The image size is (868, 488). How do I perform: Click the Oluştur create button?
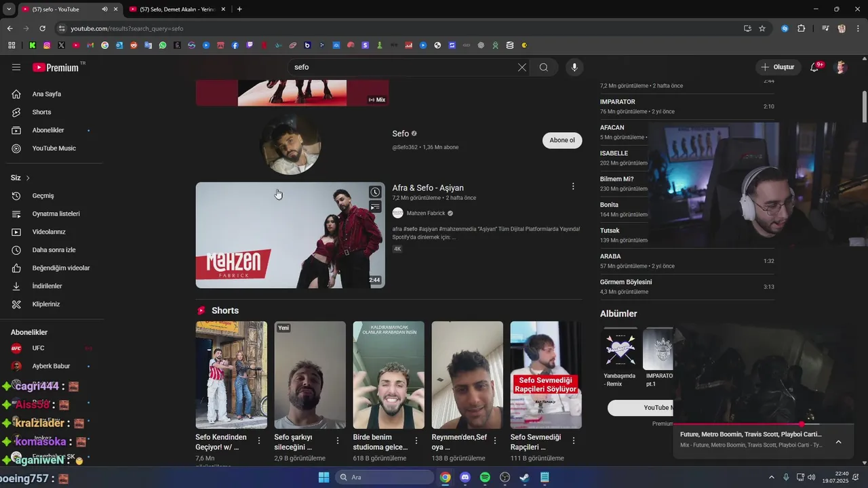(778, 67)
